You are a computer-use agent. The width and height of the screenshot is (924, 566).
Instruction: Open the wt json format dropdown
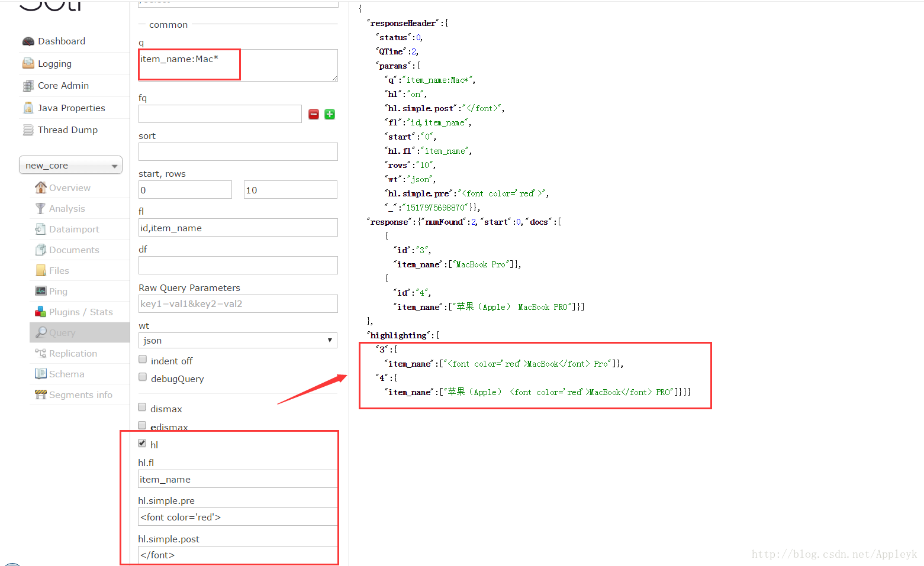[238, 341]
